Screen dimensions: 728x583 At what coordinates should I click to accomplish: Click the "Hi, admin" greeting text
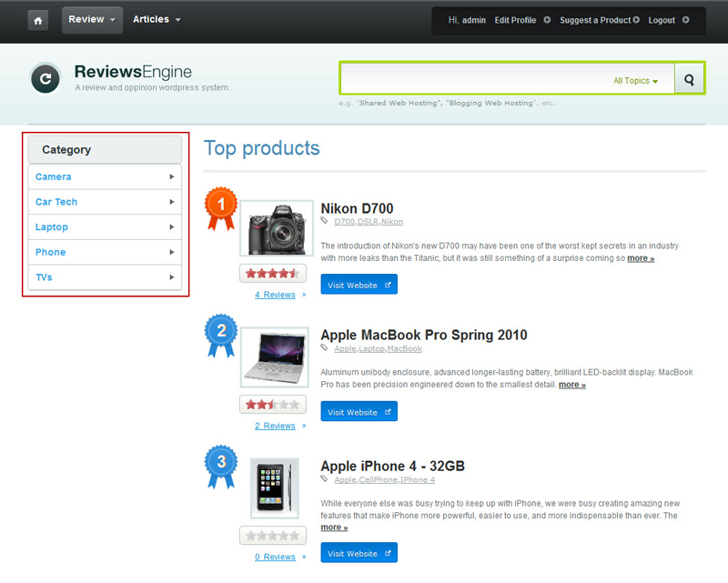[x=467, y=20]
